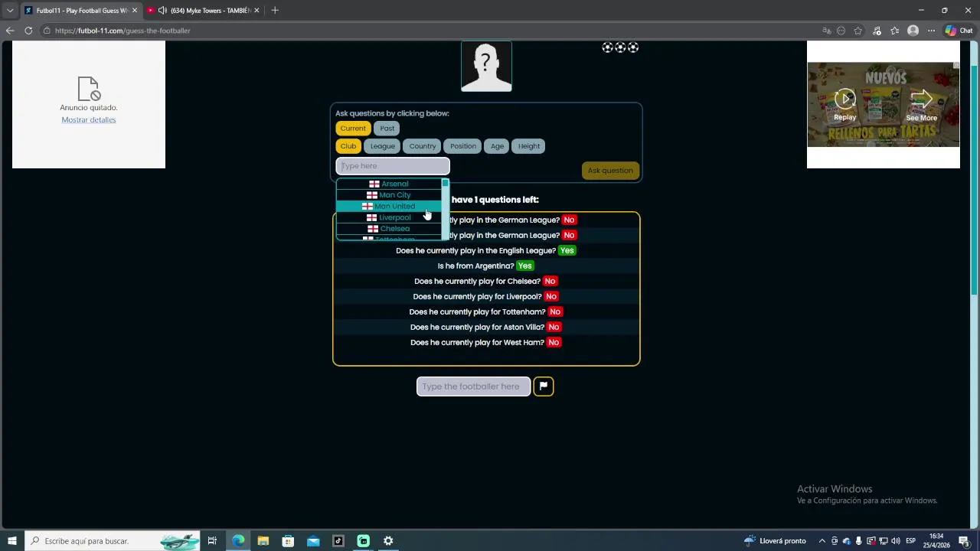Choose Arsenal from the club dropdown

pos(389,184)
